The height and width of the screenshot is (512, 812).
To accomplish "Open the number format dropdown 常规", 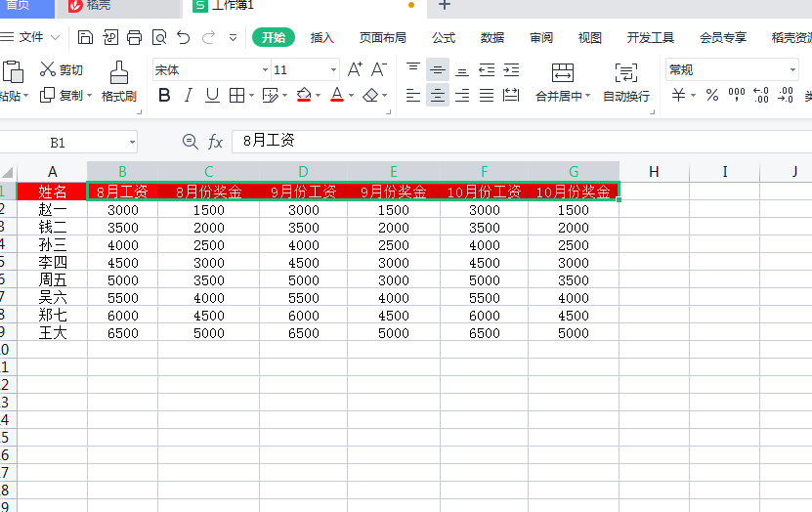I will tap(792, 70).
